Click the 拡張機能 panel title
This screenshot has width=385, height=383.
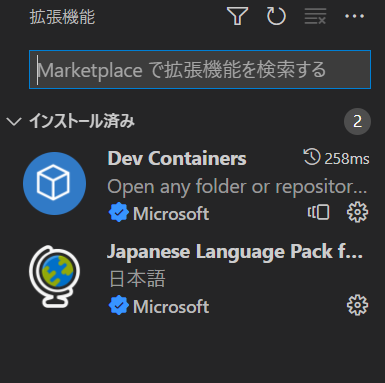62,17
